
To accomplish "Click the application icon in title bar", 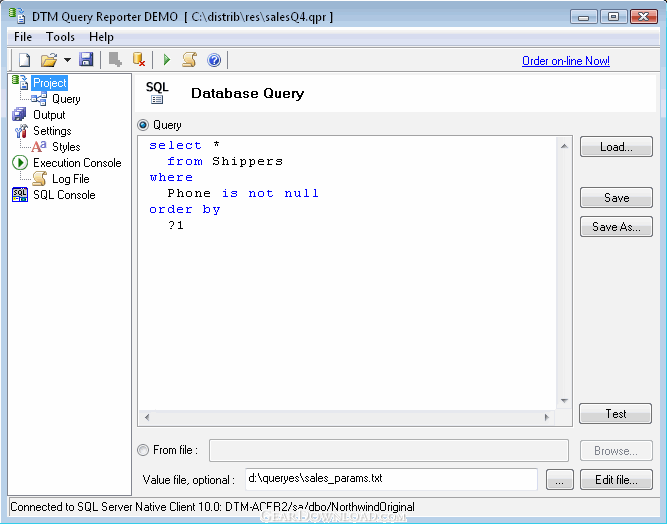I will point(17,15).
